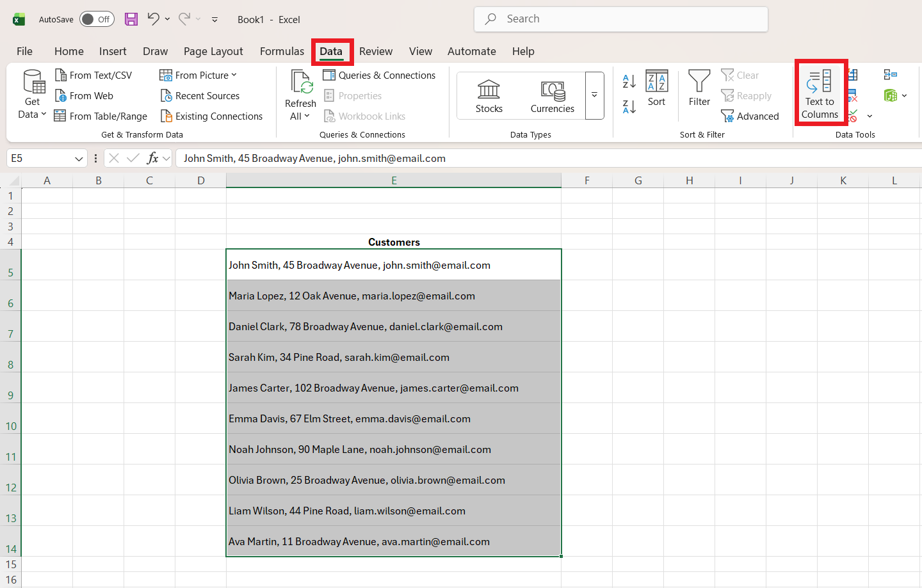Toggle the AutoSave switch
Viewport: 922px width, 588px height.
pos(97,19)
